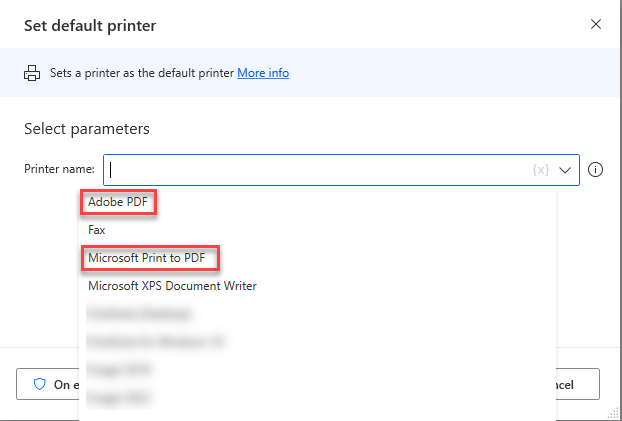Close the Set default printer dialog
Image resolution: width=622 pixels, height=421 pixels.
click(x=596, y=24)
